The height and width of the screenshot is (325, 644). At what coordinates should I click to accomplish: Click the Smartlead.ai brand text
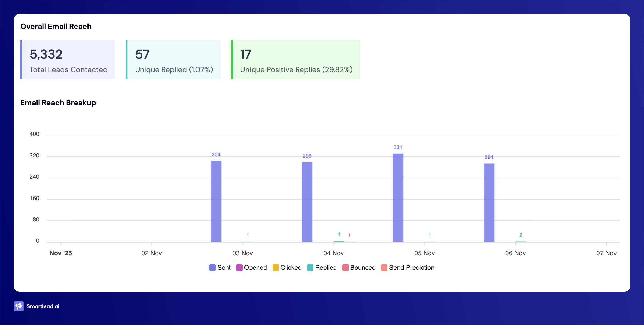[43, 306]
